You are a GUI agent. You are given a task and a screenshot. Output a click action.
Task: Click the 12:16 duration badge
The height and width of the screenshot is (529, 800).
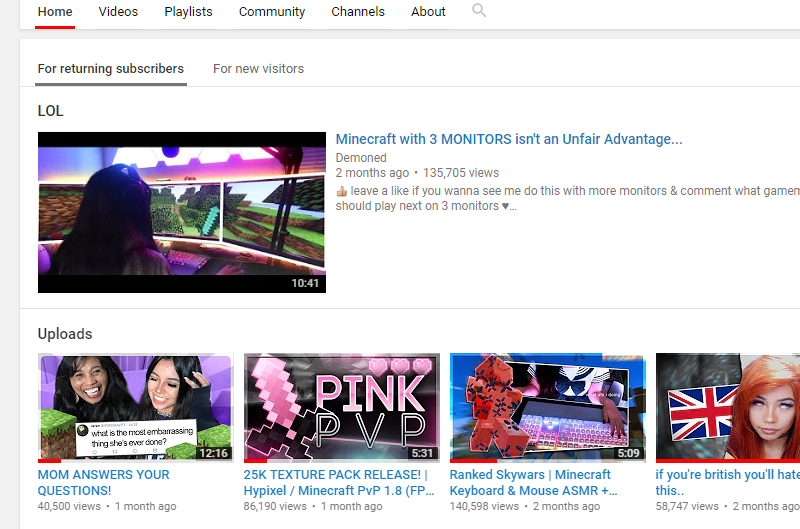(213, 453)
